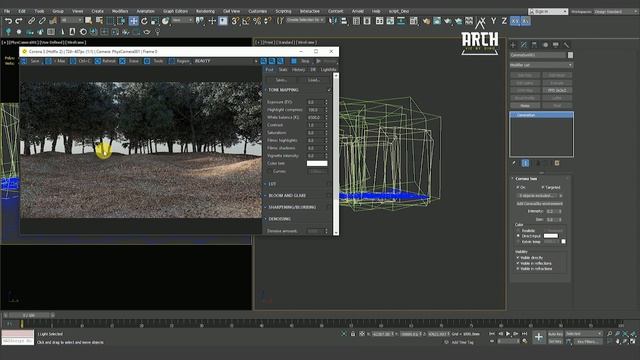
Task: Open the BEAUTY render element dropdown
Action: point(226,61)
